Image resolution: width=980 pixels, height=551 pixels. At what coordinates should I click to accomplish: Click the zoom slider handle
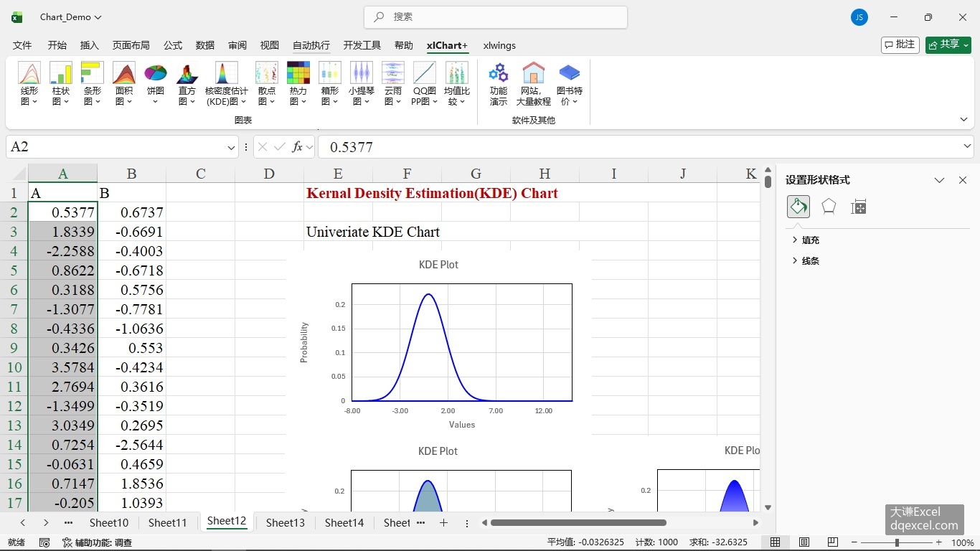[897, 542]
